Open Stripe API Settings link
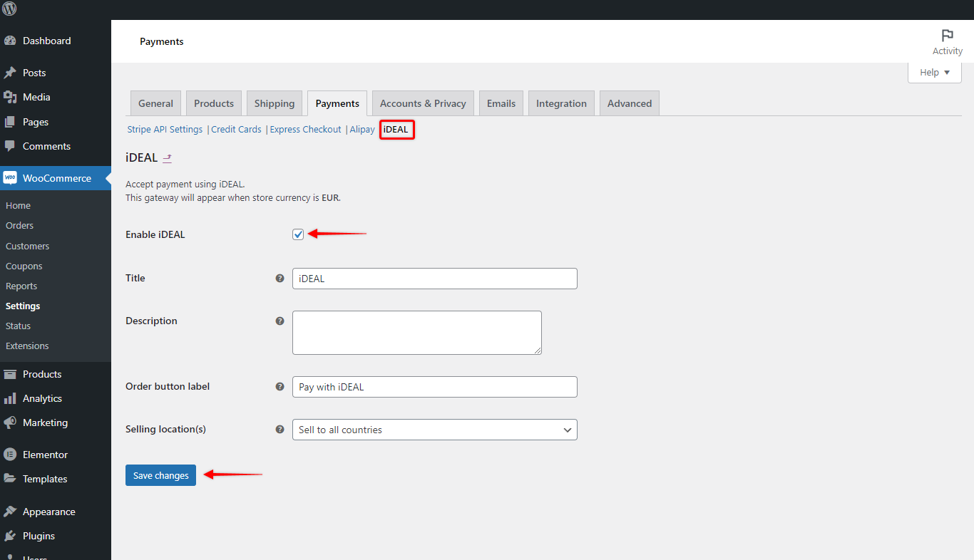The width and height of the screenshot is (974, 560). [x=165, y=130]
